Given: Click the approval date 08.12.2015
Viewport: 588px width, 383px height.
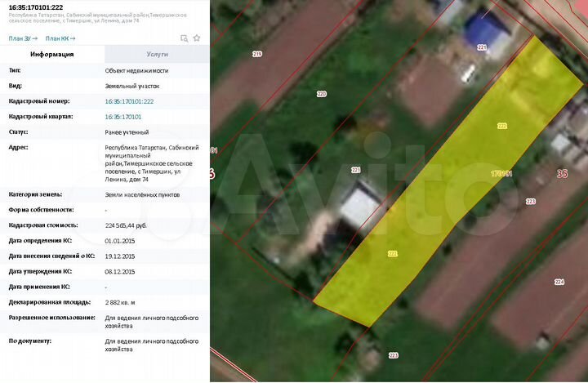Looking at the screenshot, I should [x=120, y=271].
